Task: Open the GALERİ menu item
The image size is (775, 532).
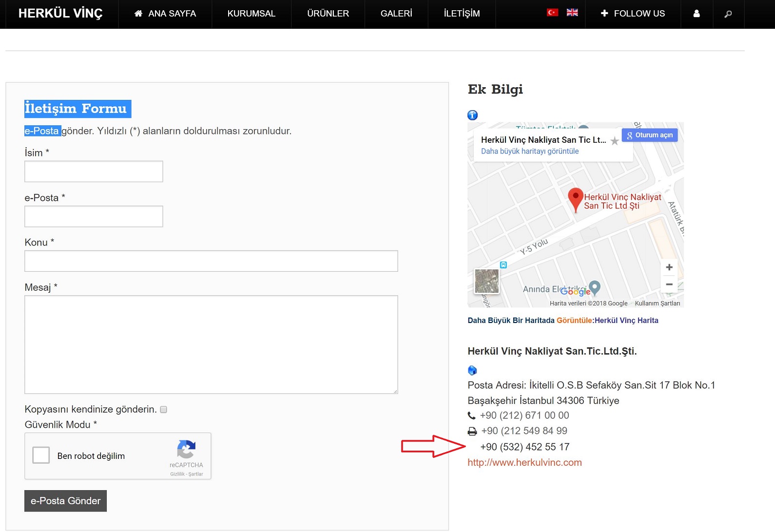Action: pos(396,14)
